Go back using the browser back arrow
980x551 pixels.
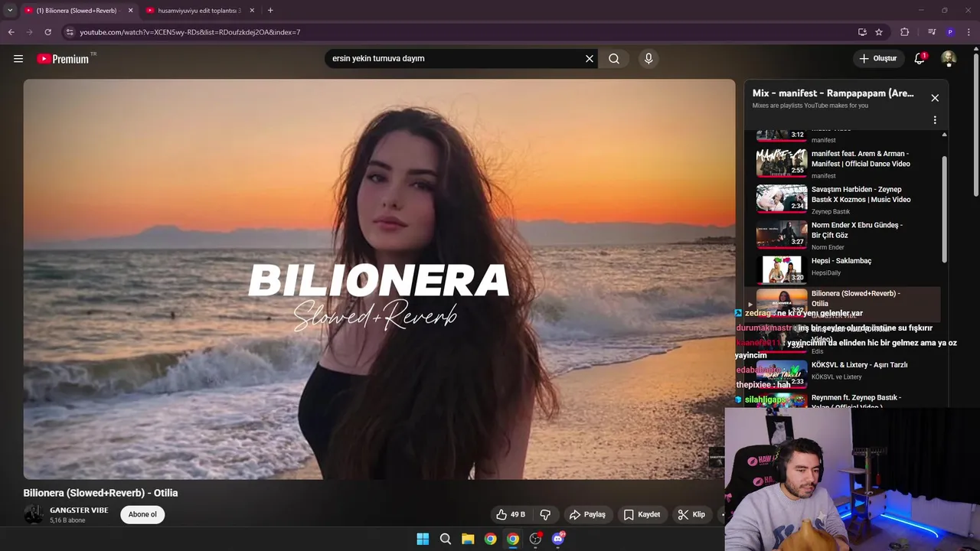11,32
